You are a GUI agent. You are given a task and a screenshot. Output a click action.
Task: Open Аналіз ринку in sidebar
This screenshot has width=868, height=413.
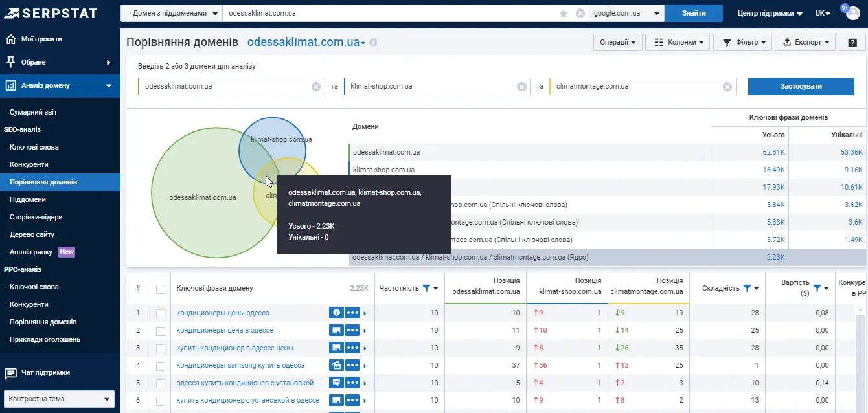click(31, 252)
